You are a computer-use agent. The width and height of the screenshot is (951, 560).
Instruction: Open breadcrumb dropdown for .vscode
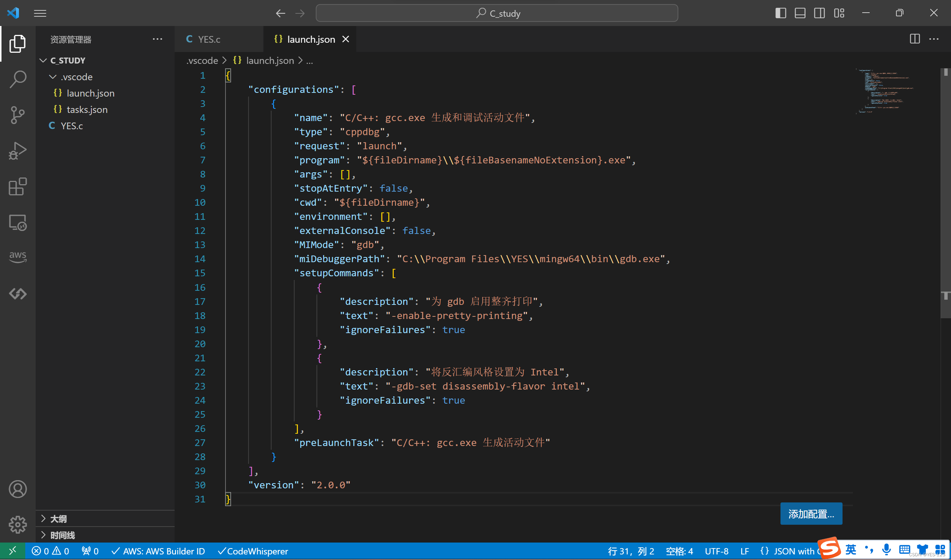[x=202, y=61]
